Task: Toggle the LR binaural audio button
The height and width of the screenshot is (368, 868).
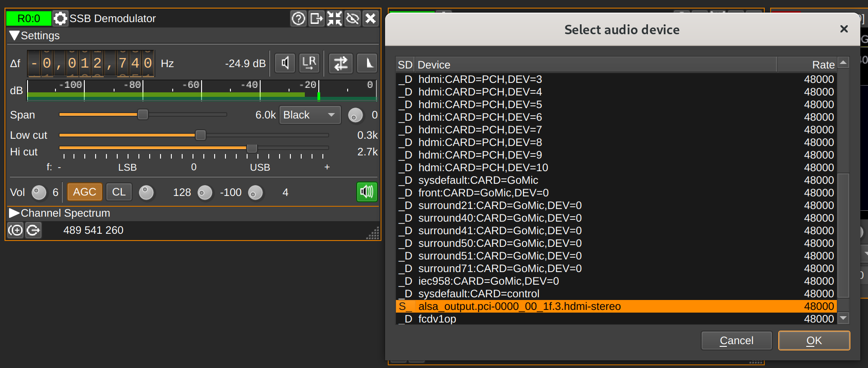Action: click(309, 63)
